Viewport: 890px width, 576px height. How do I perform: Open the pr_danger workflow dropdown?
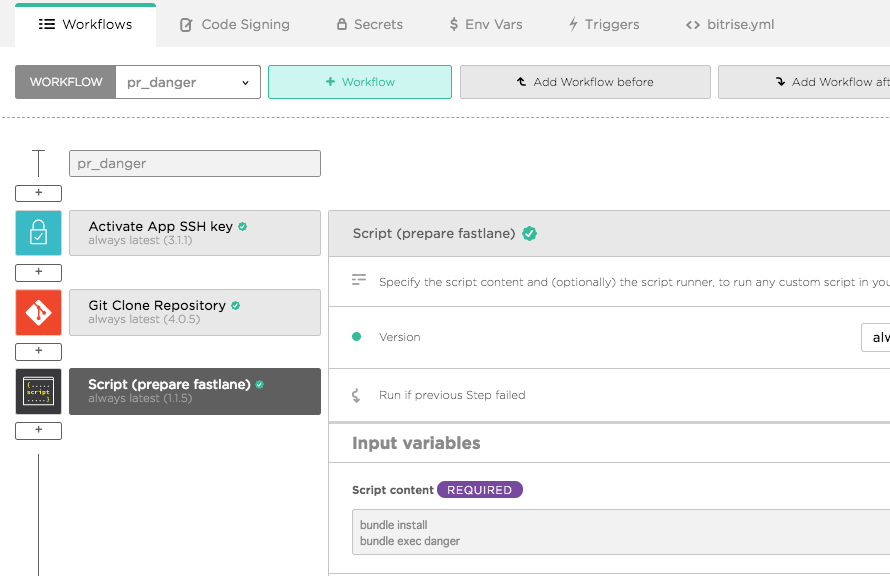[x=188, y=82]
